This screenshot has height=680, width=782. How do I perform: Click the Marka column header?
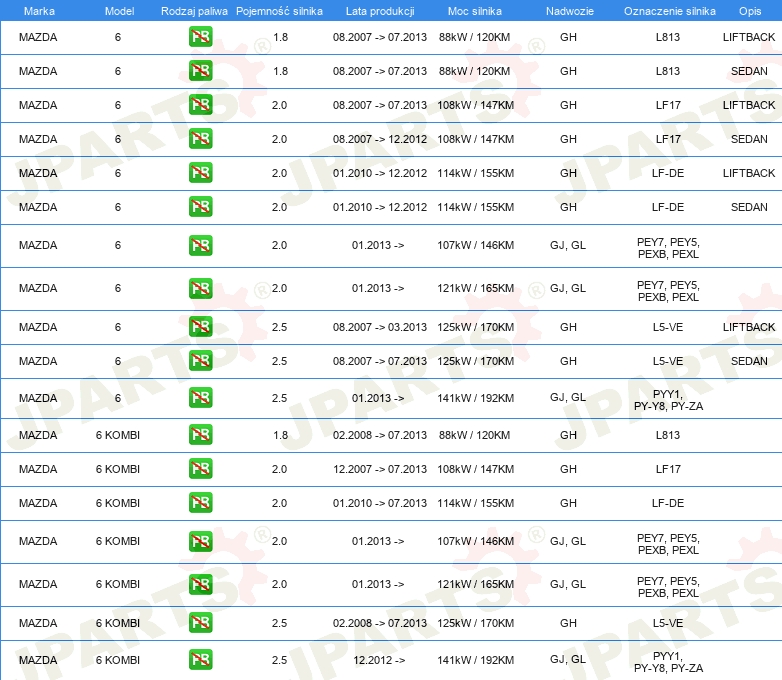(39, 10)
